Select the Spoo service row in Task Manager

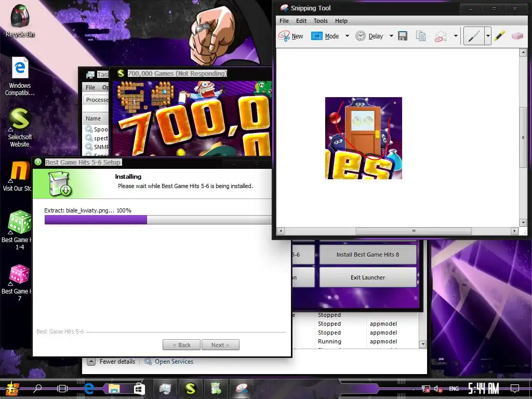(x=97, y=129)
